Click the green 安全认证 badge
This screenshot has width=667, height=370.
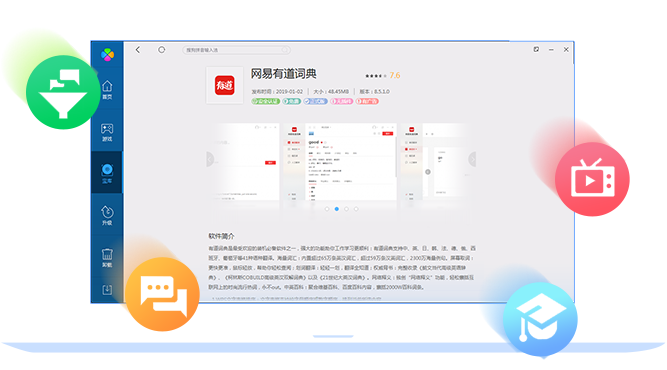(265, 101)
